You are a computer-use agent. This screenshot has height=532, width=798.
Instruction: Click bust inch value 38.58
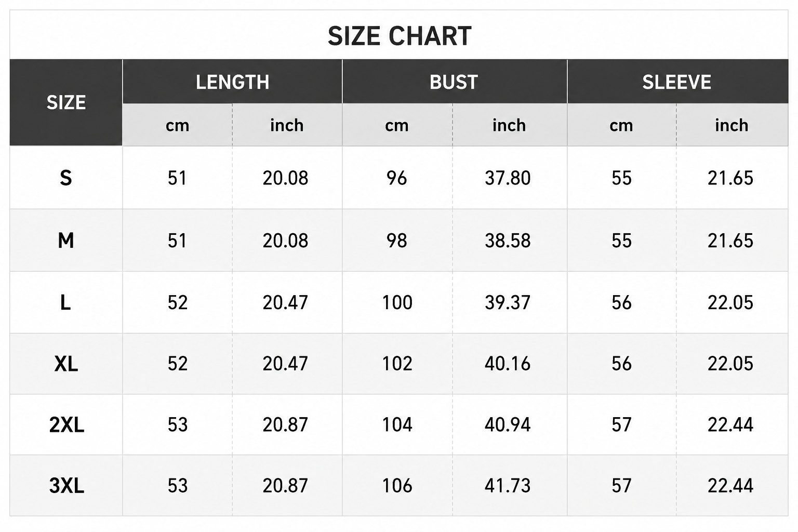508,241
